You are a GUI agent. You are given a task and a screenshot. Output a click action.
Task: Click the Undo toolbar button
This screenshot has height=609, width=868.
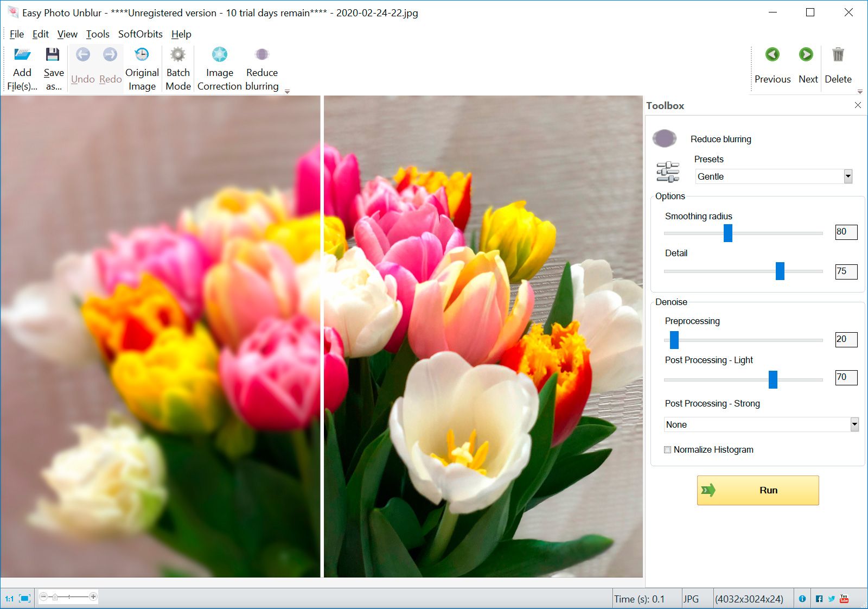click(82, 65)
